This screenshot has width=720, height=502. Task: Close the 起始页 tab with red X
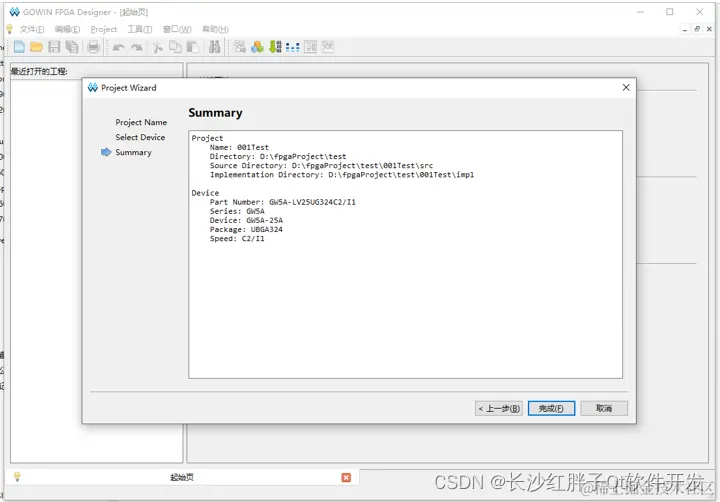point(346,478)
